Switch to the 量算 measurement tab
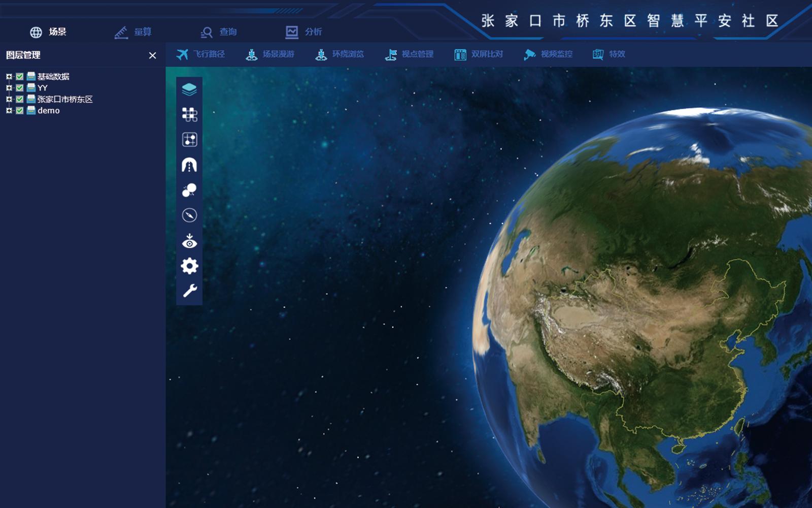Image resolution: width=812 pixels, height=508 pixels. (133, 32)
